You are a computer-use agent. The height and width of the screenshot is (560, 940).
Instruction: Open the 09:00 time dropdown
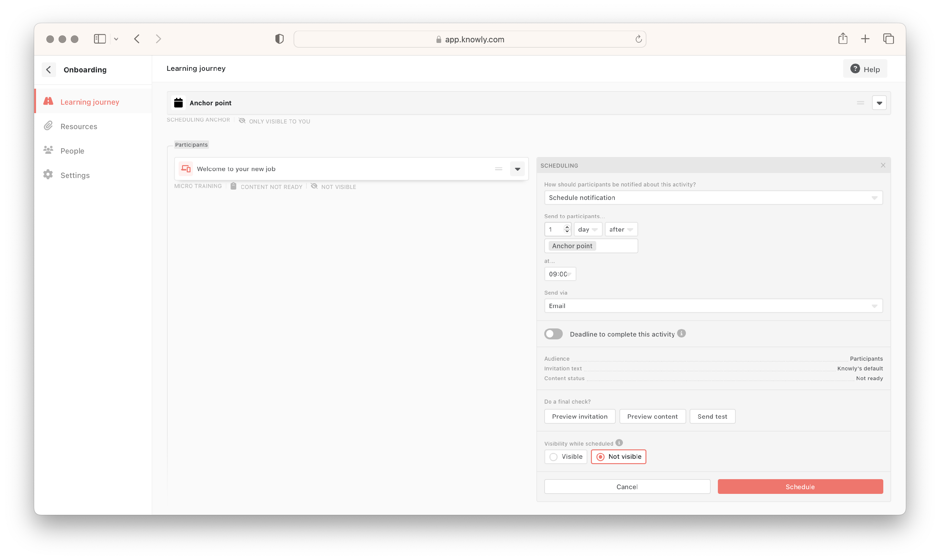coord(560,274)
